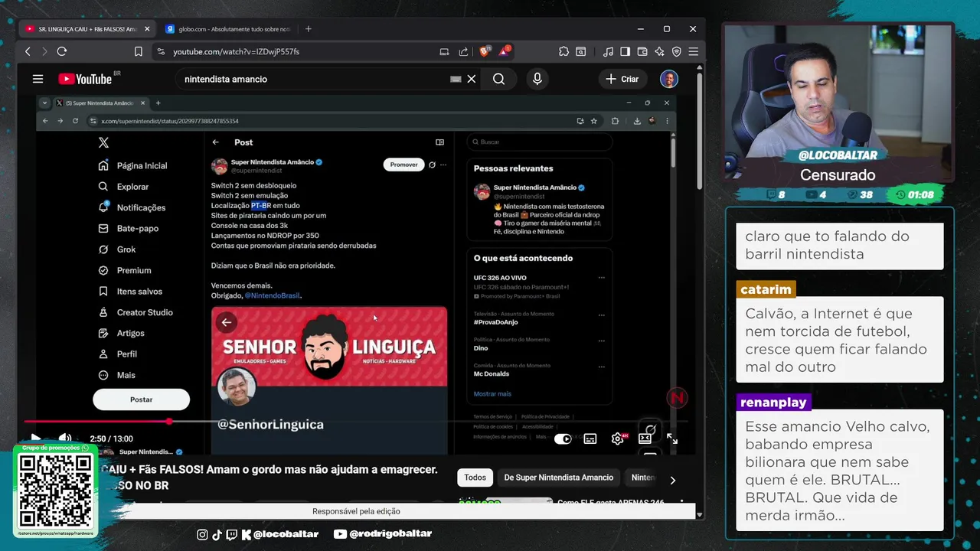This screenshot has height=551, width=980.
Task: Click Mostrar mais under trending
Action: coord(492,394)
